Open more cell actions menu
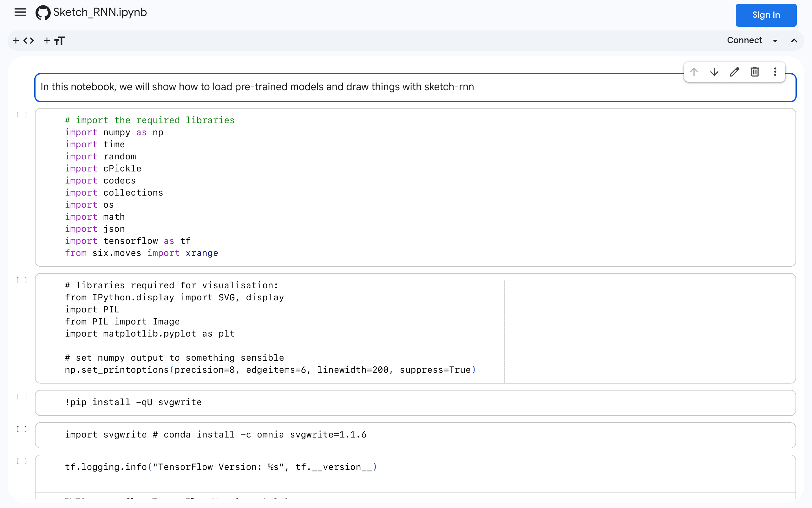The image size is (812, 508). (775, 71)
